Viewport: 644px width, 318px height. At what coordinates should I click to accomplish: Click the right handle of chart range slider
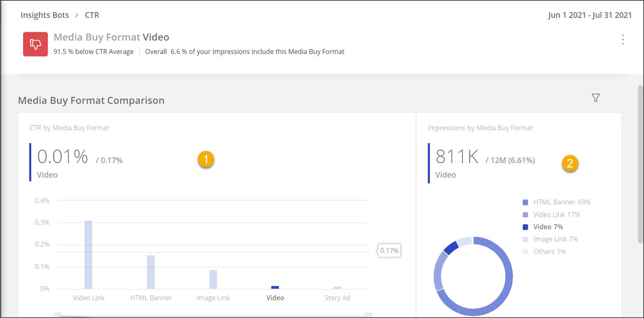click(368, 315)
